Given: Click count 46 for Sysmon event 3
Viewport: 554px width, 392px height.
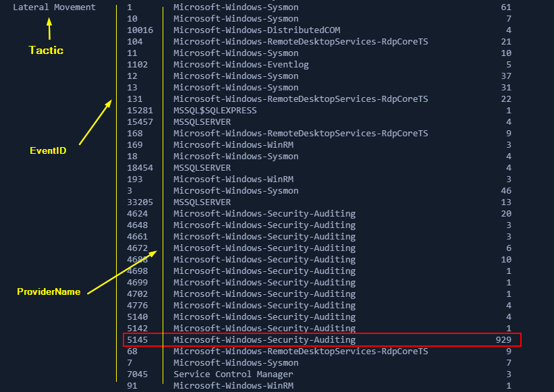Looking at the screenshot, I should point(506,191).
